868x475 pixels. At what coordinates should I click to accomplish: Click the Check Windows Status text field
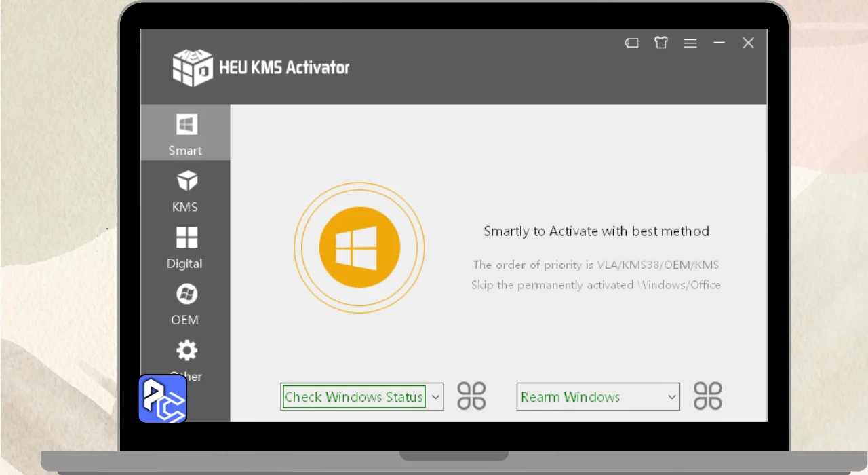point(353,397)
